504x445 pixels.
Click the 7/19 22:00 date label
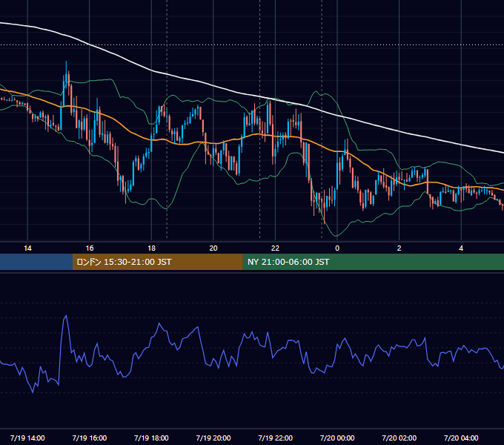click(x=276, y=438)
